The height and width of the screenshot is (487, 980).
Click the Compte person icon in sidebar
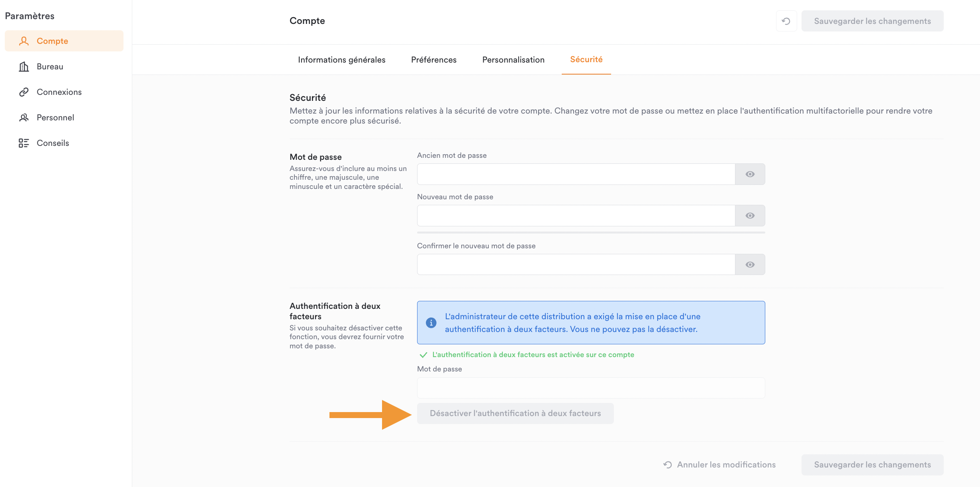(24, 41)
